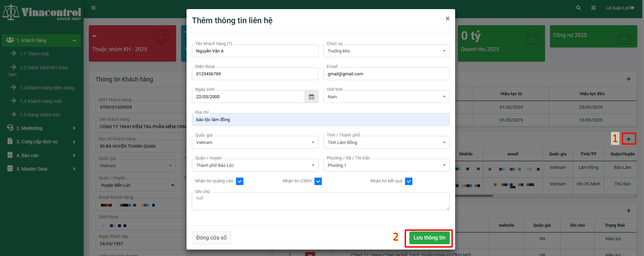The width and height of the screenshot is (644, 256).
Task: Click the MST khách hàng field
Action: [141, 107]
